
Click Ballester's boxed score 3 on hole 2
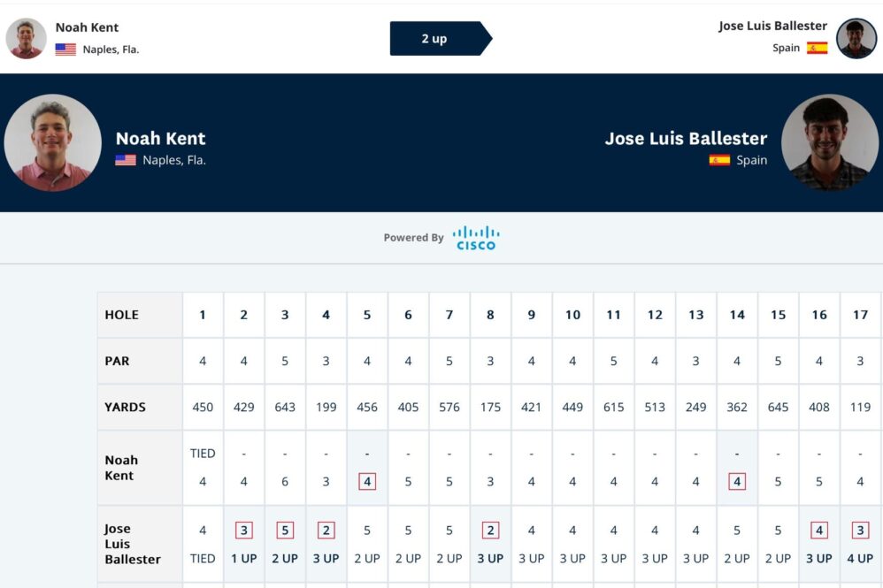pyautogui.click(x=244, y=531)
